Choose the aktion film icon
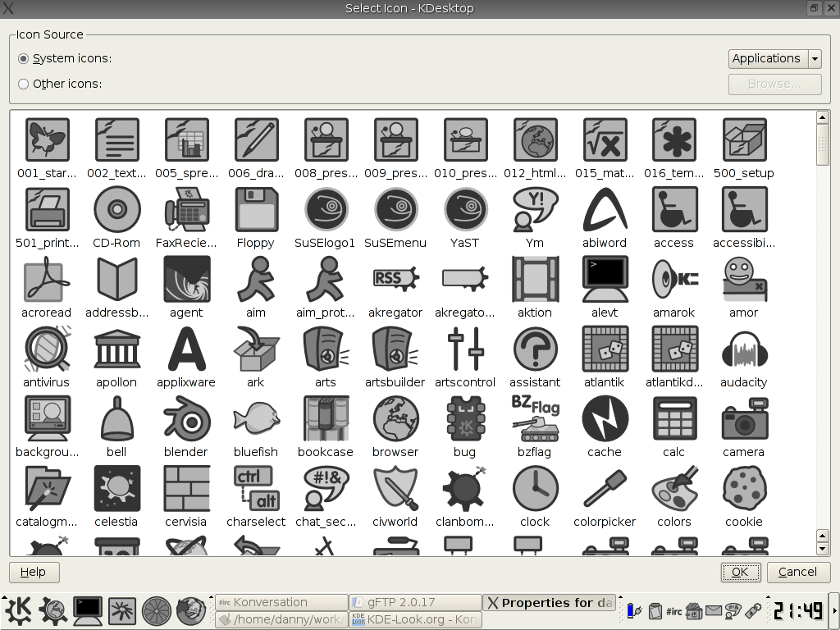Image resolution: width=840 pixels, height=630 pixels. (x=535, y=280)
